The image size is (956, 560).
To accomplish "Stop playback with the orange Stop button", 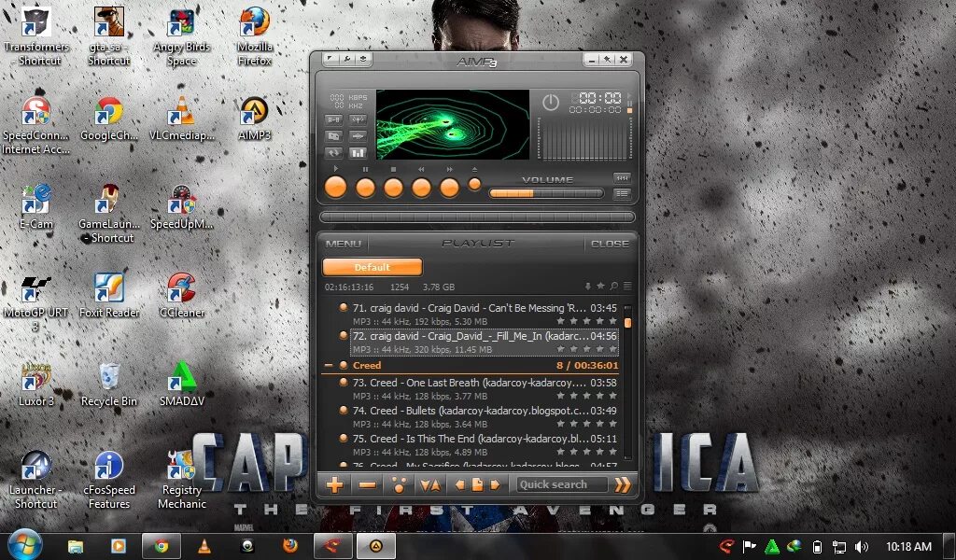I will (393, 187).
